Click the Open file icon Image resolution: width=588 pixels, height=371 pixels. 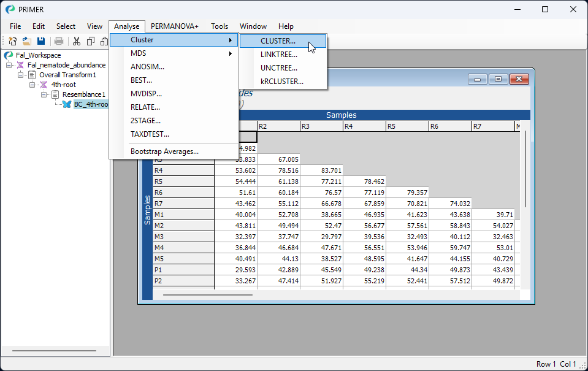[x=26, y=40]
